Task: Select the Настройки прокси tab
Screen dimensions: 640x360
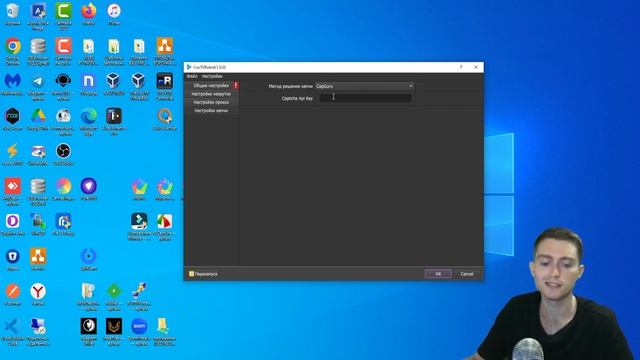Action: coord(211,102)
